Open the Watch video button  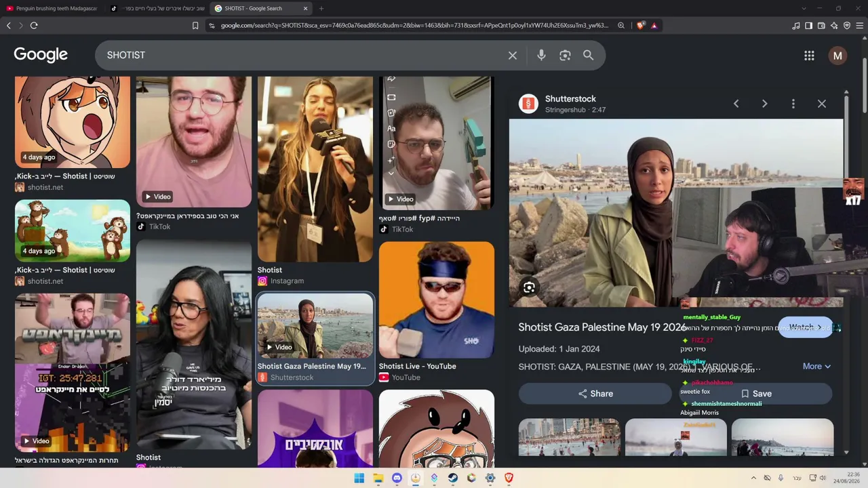click(806, 327)
